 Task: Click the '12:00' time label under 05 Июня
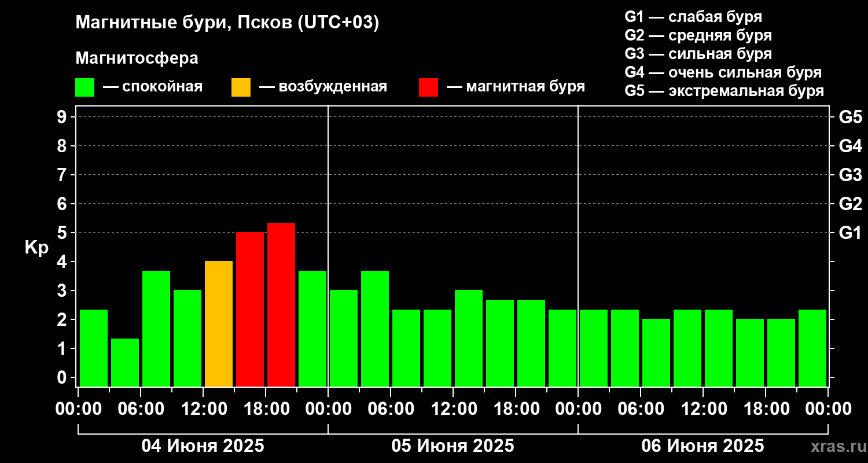coord(453,409)
